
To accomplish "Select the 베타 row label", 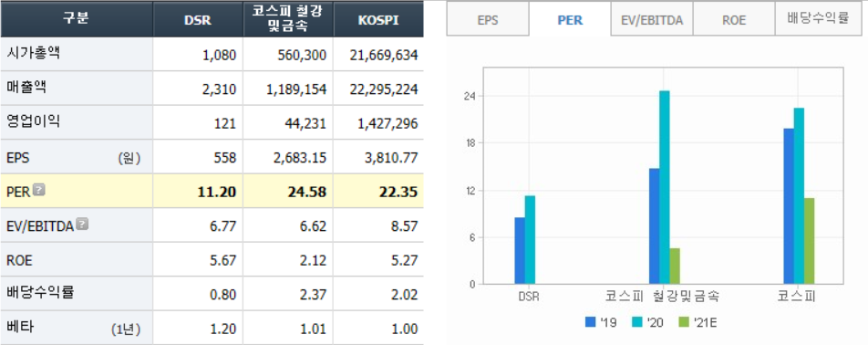I will (20, 328).
